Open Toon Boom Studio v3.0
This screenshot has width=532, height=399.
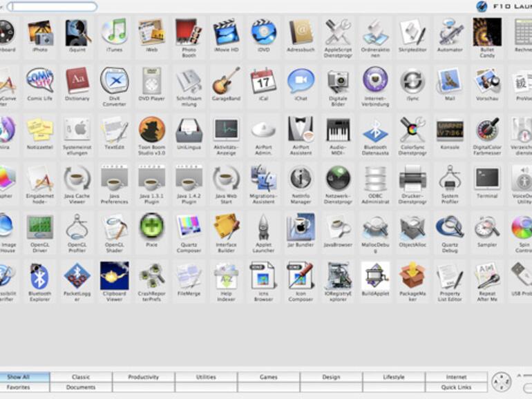152,130
